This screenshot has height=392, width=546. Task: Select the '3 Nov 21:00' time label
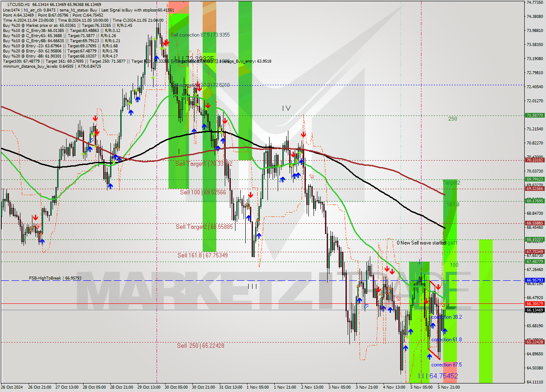click(x=367, y=387)
